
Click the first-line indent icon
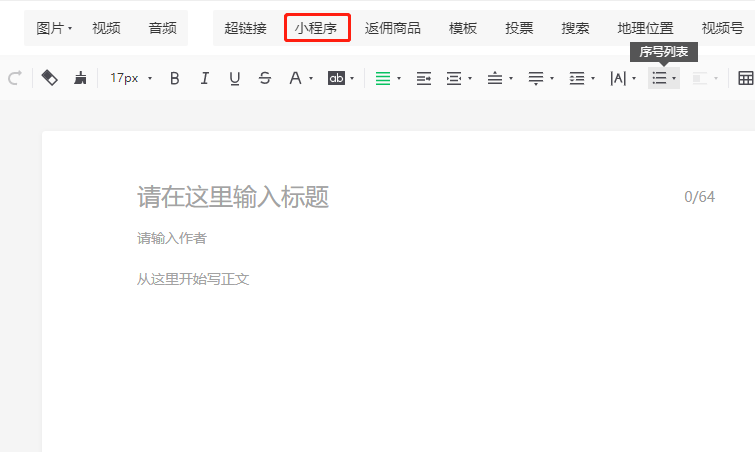coord(424,78)
